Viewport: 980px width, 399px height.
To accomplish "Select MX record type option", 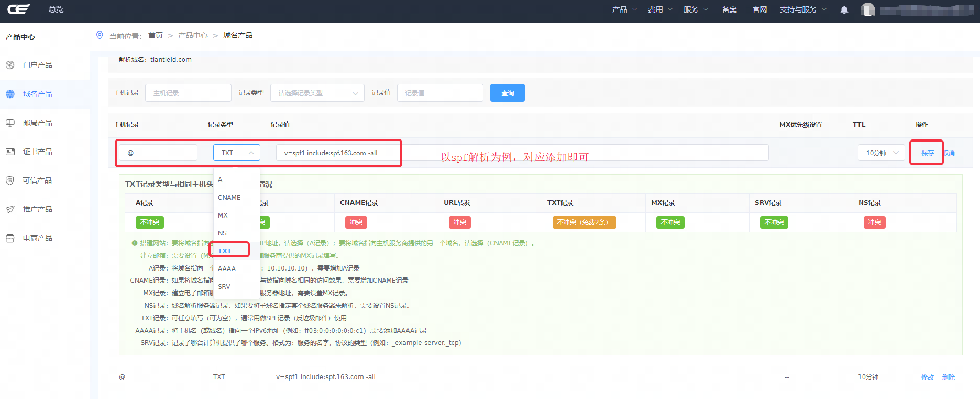I will [223, 215].
